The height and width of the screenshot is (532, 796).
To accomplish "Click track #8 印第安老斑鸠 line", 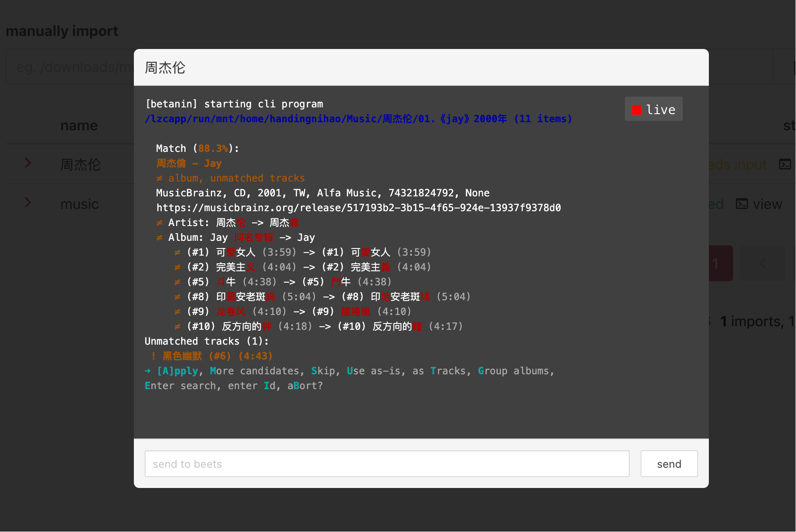I will point(323,297).
